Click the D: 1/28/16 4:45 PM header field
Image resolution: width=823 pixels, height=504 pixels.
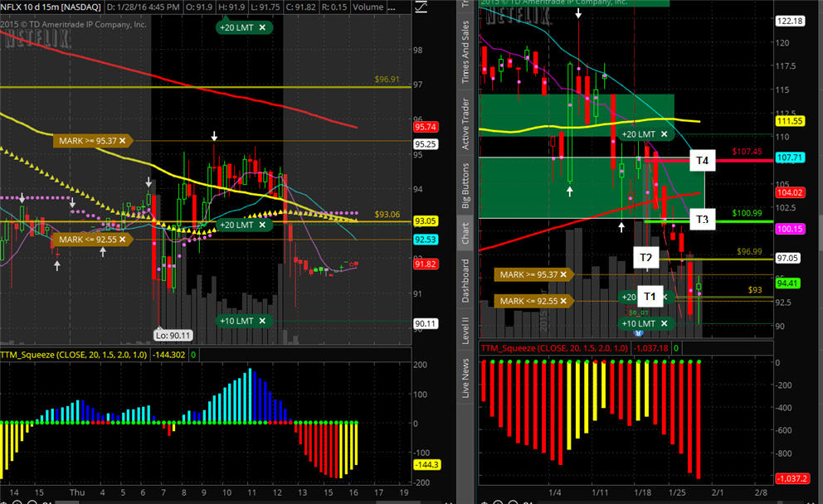pos(143,7)
